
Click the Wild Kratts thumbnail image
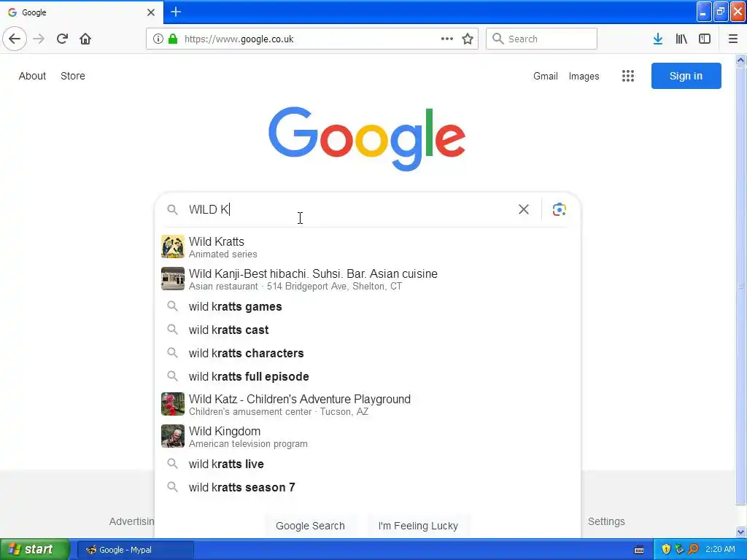pos(172,246)
